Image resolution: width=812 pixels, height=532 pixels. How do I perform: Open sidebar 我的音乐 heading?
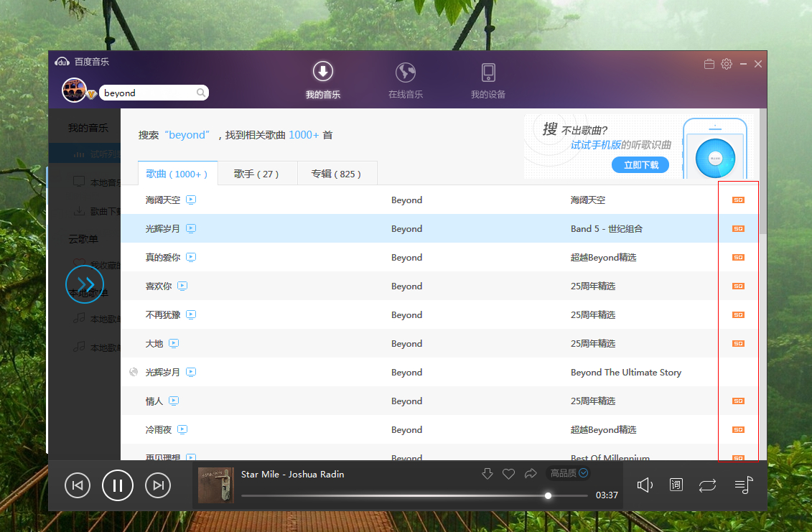tap(88, 128)
